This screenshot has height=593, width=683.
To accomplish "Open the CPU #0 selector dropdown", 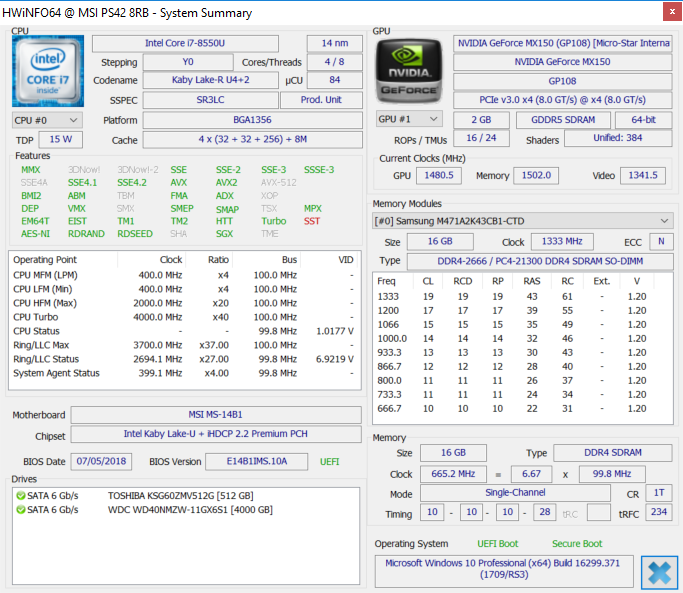I will point(47,120).
